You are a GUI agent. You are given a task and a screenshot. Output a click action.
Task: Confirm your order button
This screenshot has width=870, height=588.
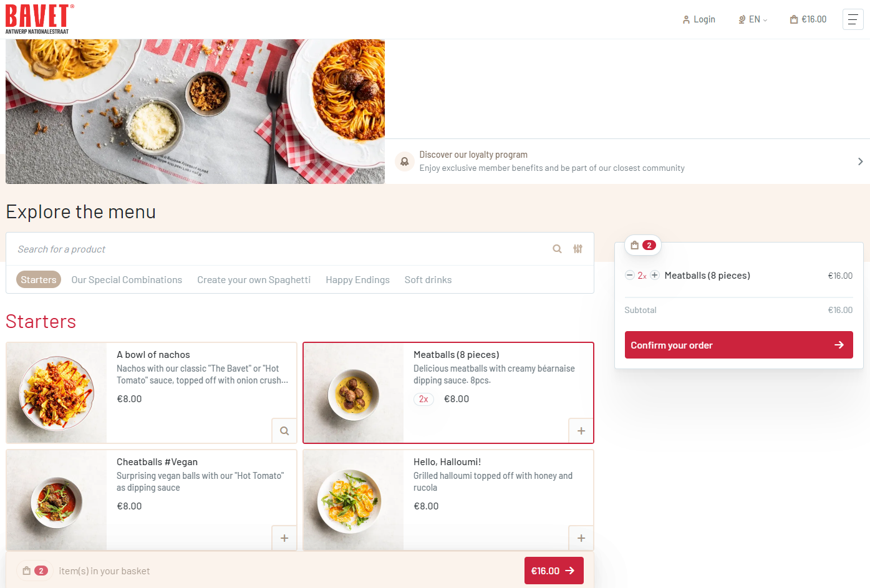click(739, 345)
